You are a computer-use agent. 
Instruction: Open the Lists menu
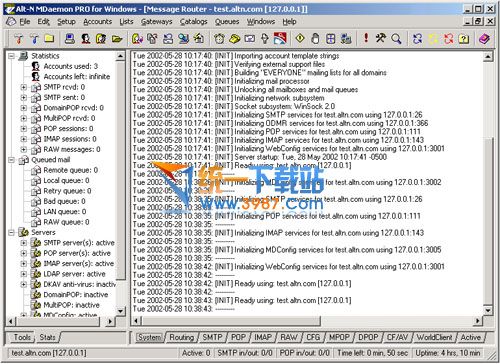point(126,22)
